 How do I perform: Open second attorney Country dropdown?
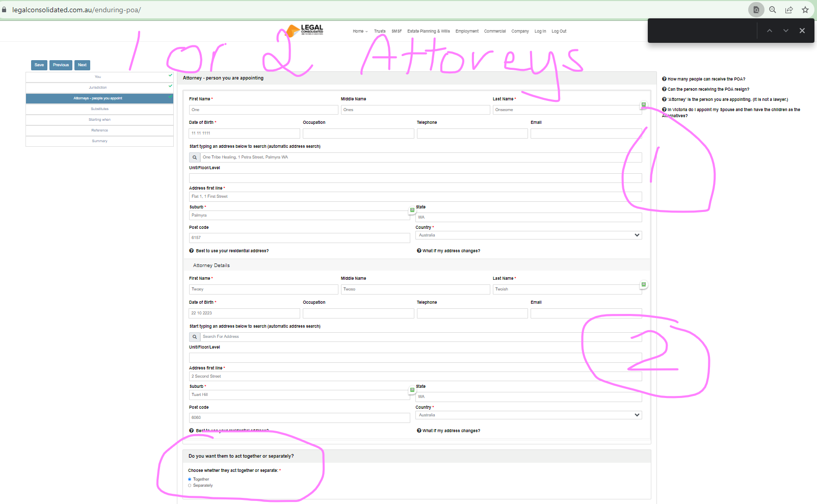pyautogui.click(x=529, y=415)
